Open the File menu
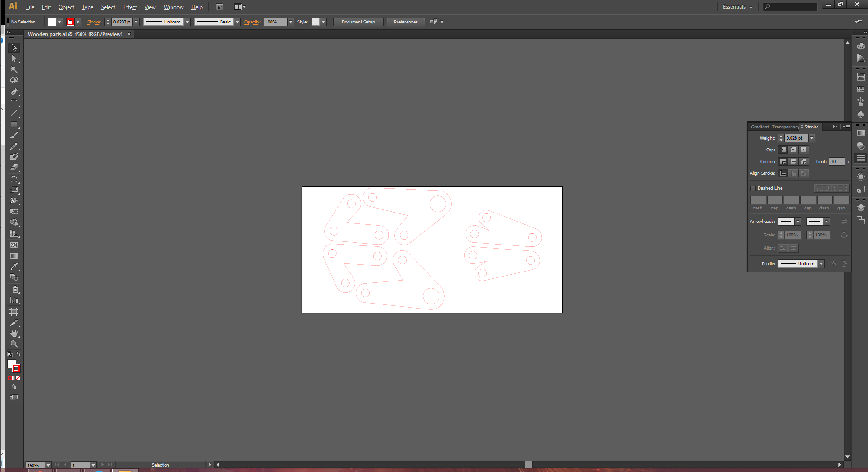 pyautogui.click(x=30, y=7)
